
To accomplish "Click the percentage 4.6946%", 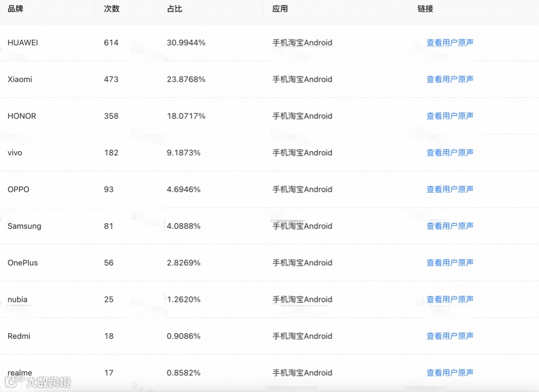I will (184, 189).
